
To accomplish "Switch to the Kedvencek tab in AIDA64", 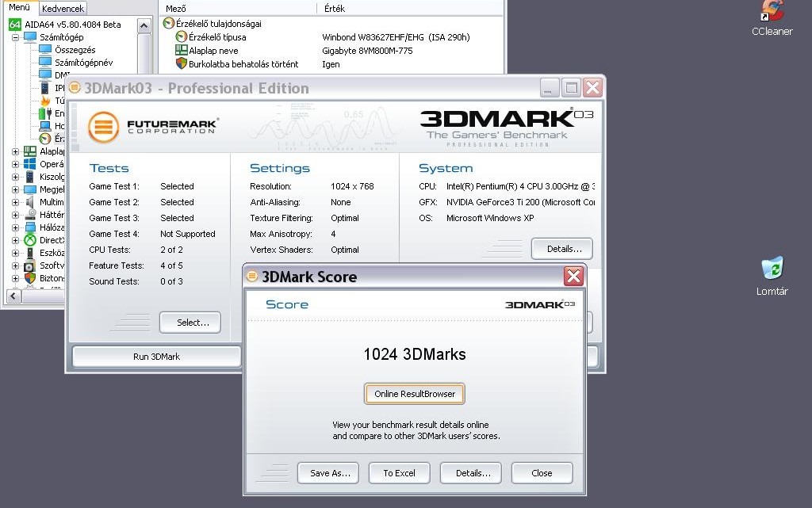I will click(x=63, y=8).
